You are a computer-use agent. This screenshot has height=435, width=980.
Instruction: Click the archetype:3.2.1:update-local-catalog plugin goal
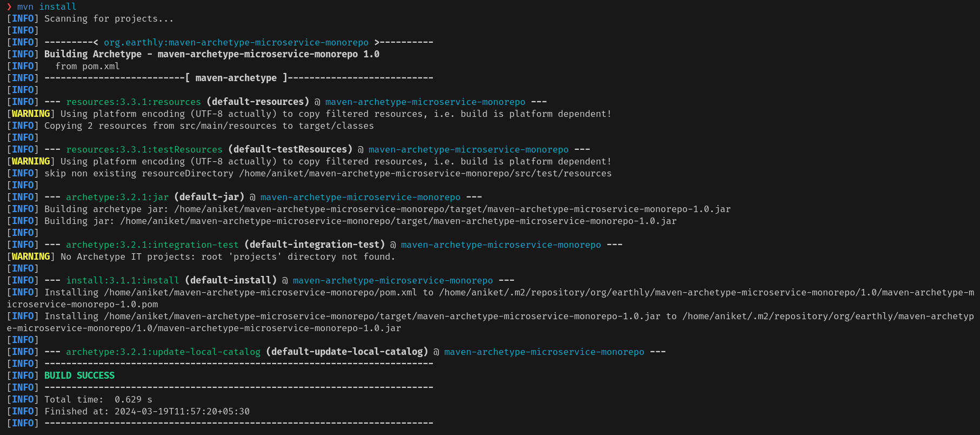pos(163,352)
